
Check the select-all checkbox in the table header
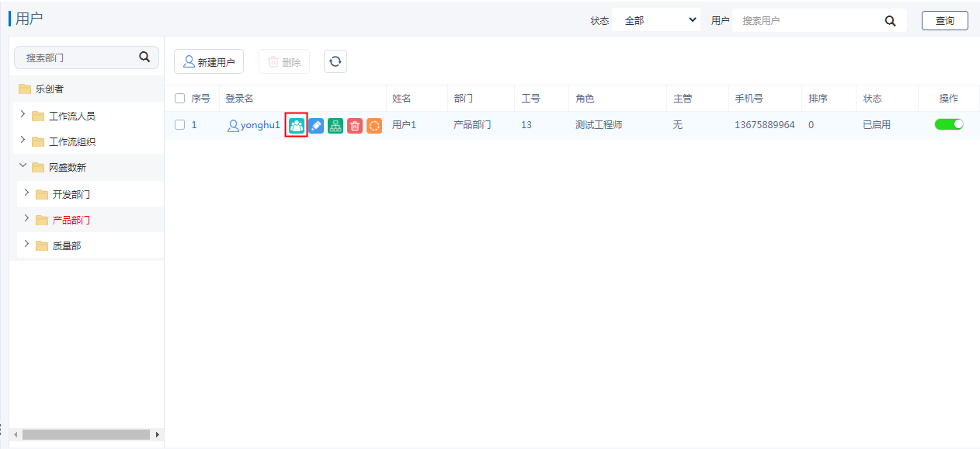click(180, 99)
